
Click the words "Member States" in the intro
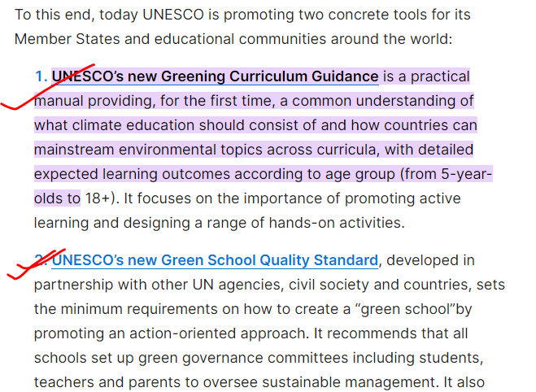click(x=67, y=39)
